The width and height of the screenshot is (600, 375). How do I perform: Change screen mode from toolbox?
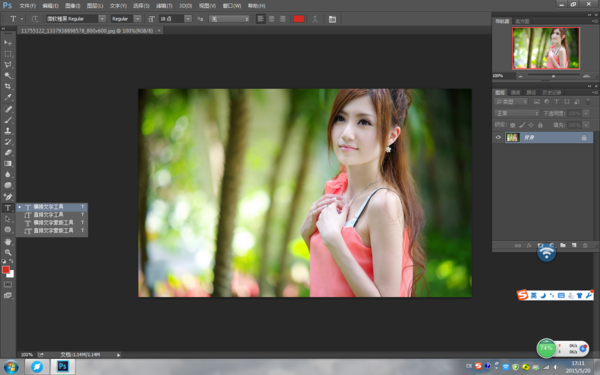click(x=8, y=295)
